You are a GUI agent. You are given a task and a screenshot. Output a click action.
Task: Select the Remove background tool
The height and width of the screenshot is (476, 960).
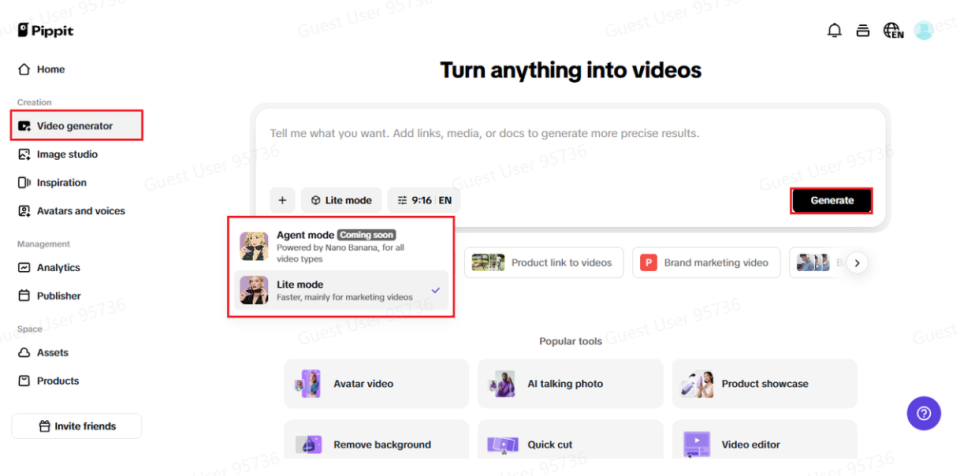click(x=376, y=444)
